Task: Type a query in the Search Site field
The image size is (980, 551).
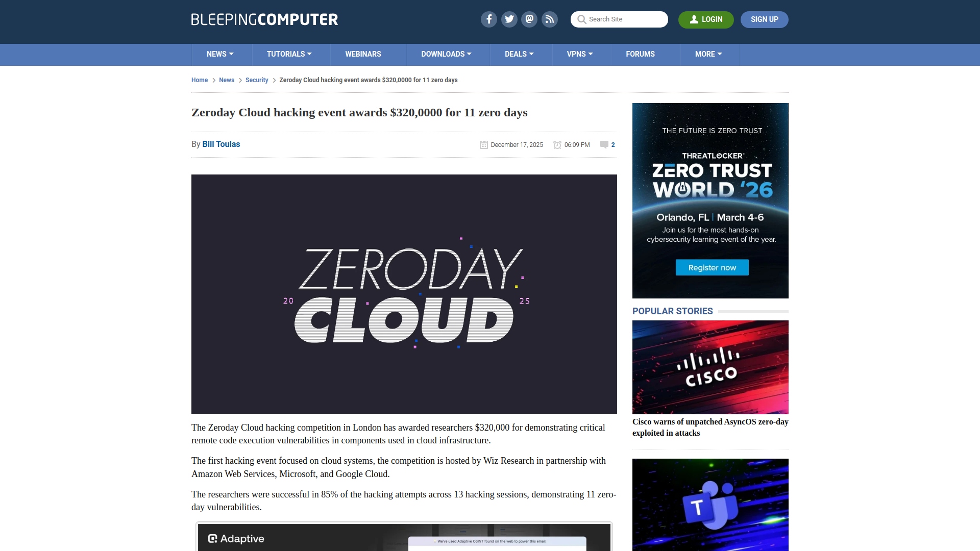Action: pos(623,19)
